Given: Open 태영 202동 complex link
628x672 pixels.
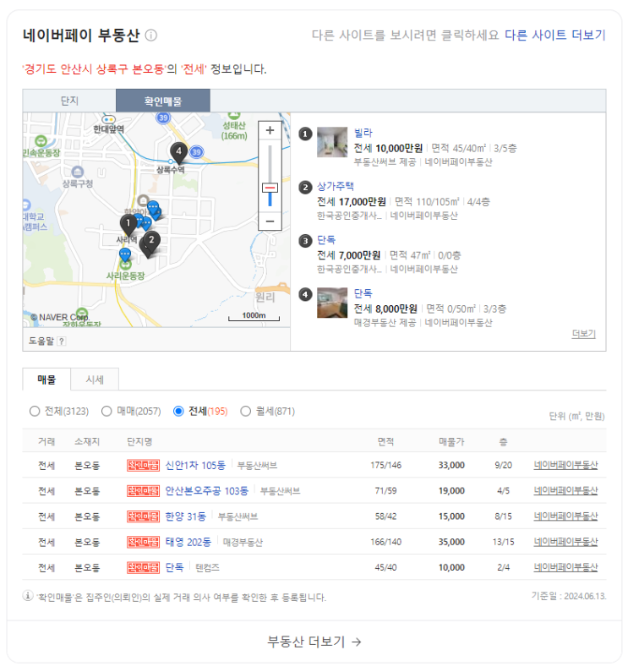Looking at the screenshot, I should 188,542.
